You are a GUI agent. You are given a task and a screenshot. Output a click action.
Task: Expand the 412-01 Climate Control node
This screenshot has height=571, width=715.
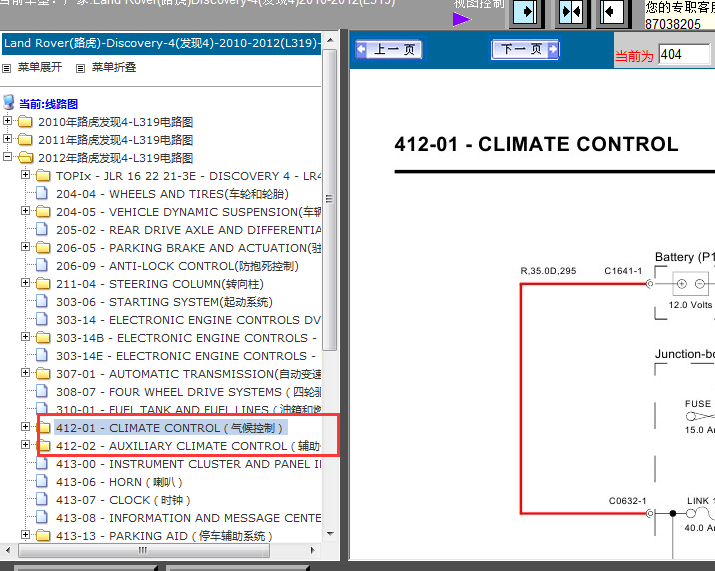coord(26,426)
